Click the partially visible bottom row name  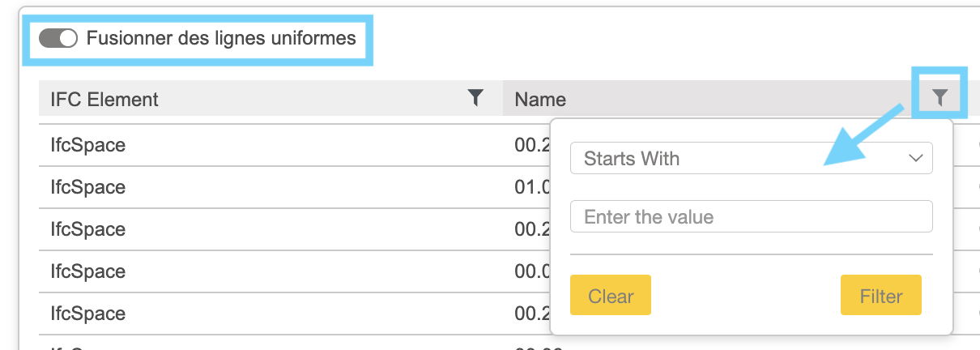539,347
